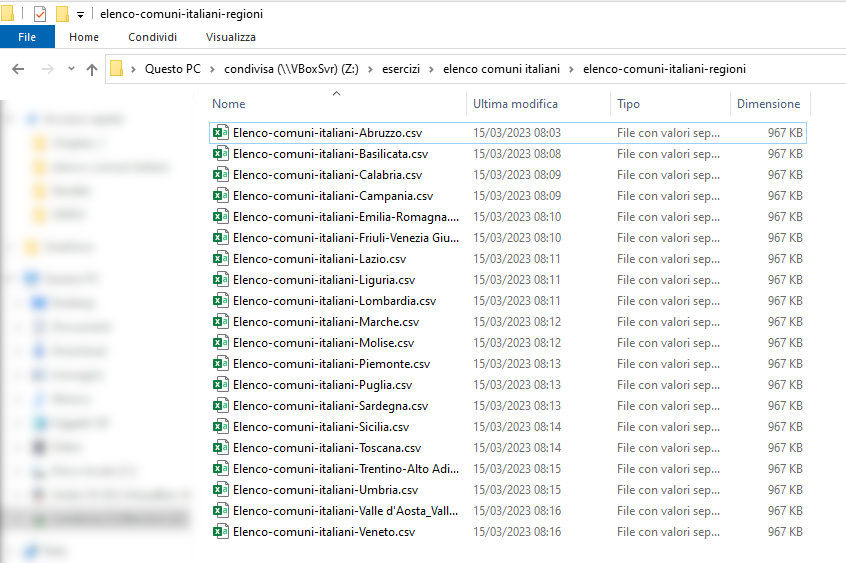Click the 967 KB size of Umbria.csv
The image size is (846, 563).
coord(785,490)
